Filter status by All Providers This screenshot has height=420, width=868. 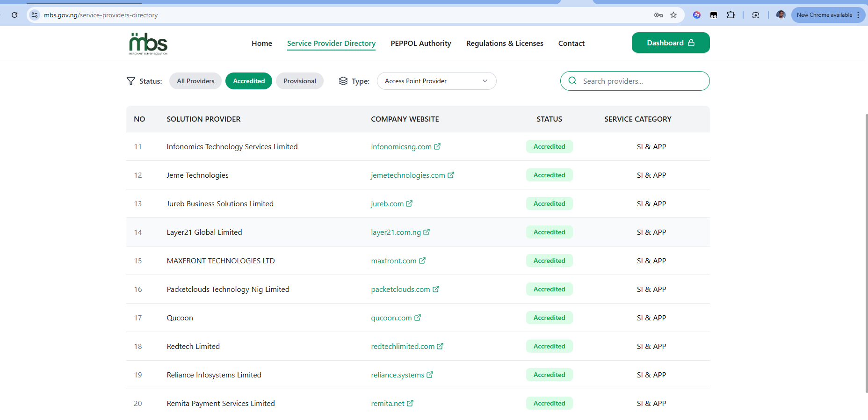tap(195, 81)
